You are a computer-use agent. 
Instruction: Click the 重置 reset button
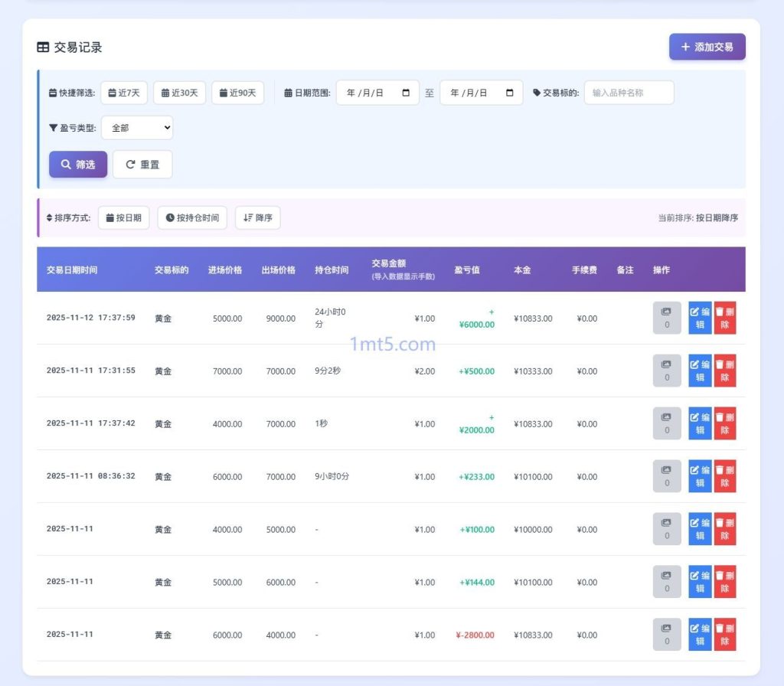(x=142, y=163)
